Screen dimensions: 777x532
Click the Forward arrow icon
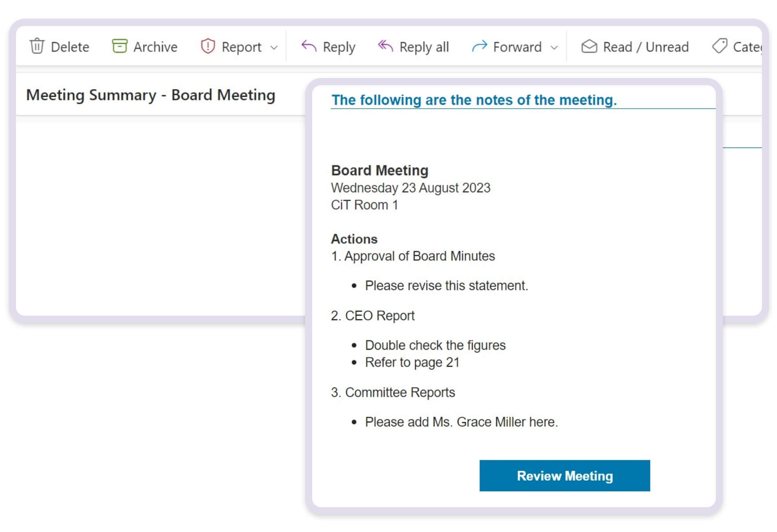point(480,47)
